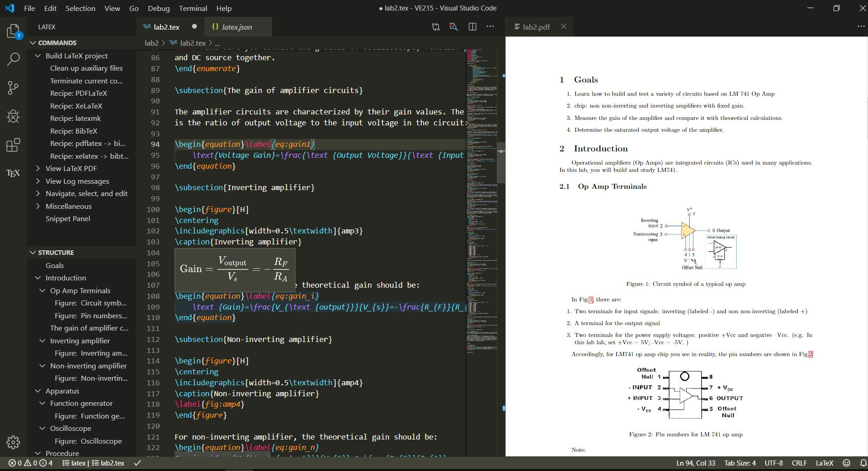Open the Run and Debug view

[13, 116]
